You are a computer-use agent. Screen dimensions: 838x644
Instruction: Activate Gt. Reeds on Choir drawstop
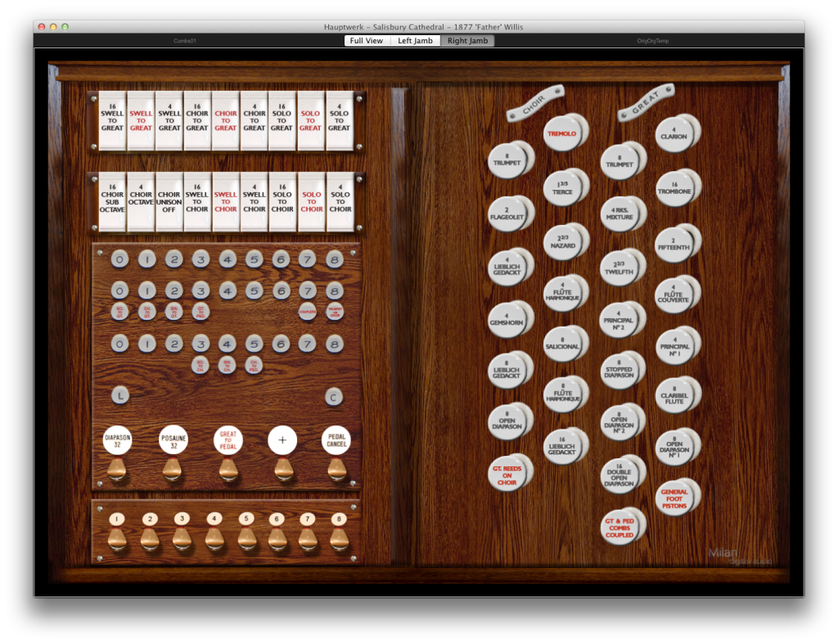[507, 474]
